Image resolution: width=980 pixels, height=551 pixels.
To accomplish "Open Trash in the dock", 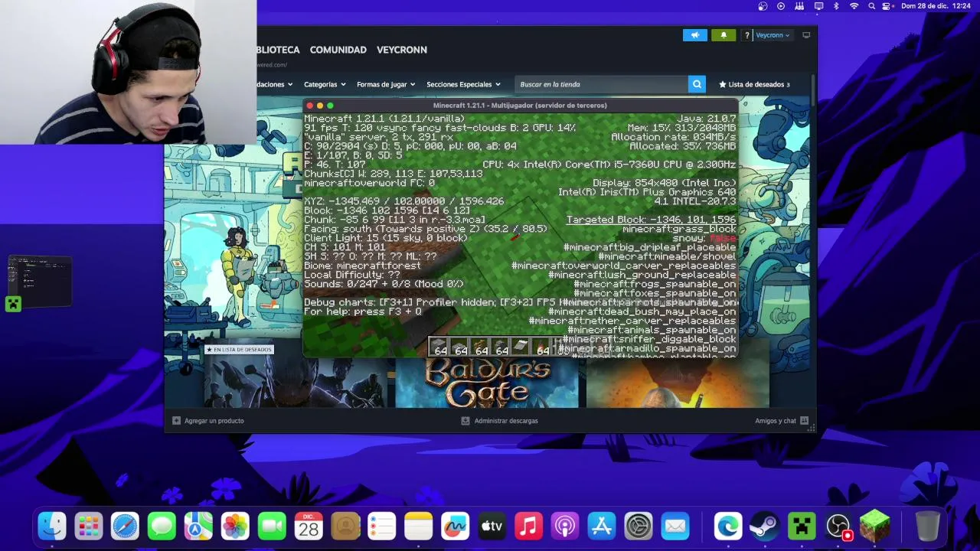I will [927, 527].
